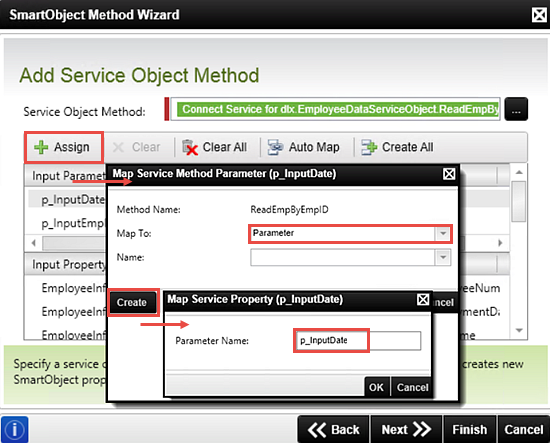Close the Map Service Method Parameter dialog
This screenshot has height=443, width=550.
coord(449,174)
